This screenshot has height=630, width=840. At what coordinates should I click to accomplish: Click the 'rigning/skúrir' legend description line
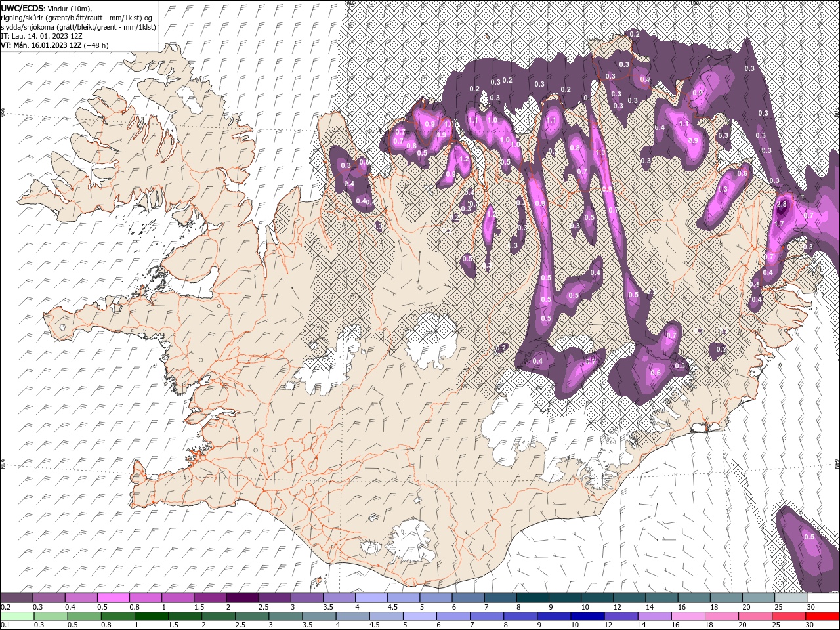click(77, 18)
